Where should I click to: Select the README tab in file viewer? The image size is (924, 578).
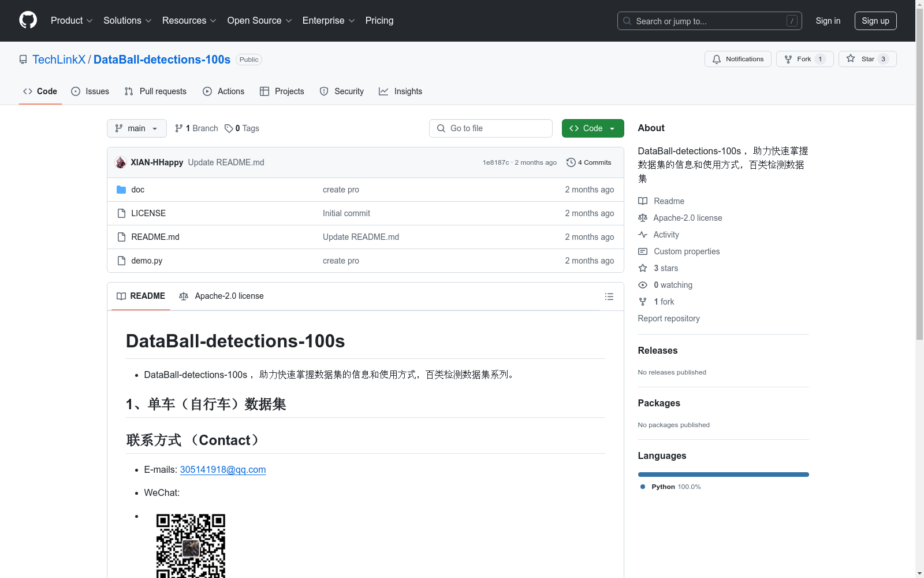point(141,296)
